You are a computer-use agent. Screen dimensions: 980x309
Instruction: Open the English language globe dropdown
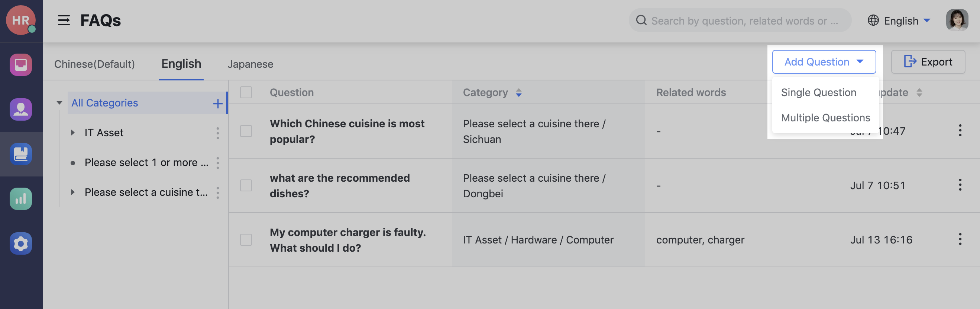[899, 20]
